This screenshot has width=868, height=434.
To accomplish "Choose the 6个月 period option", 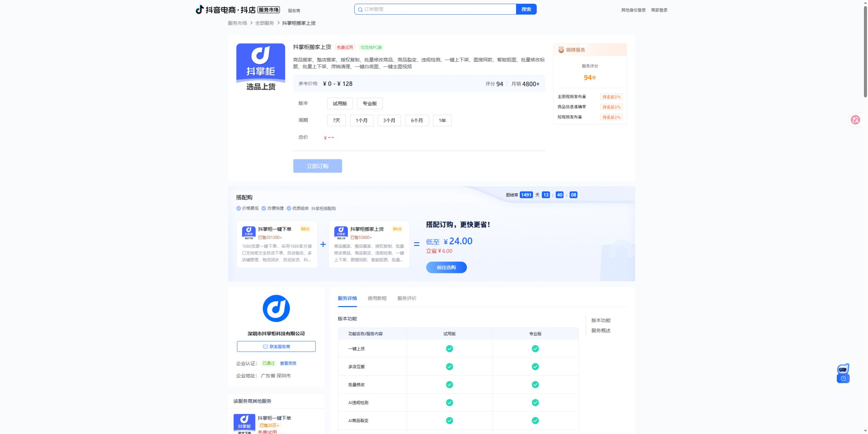I will tap(417, 120).
